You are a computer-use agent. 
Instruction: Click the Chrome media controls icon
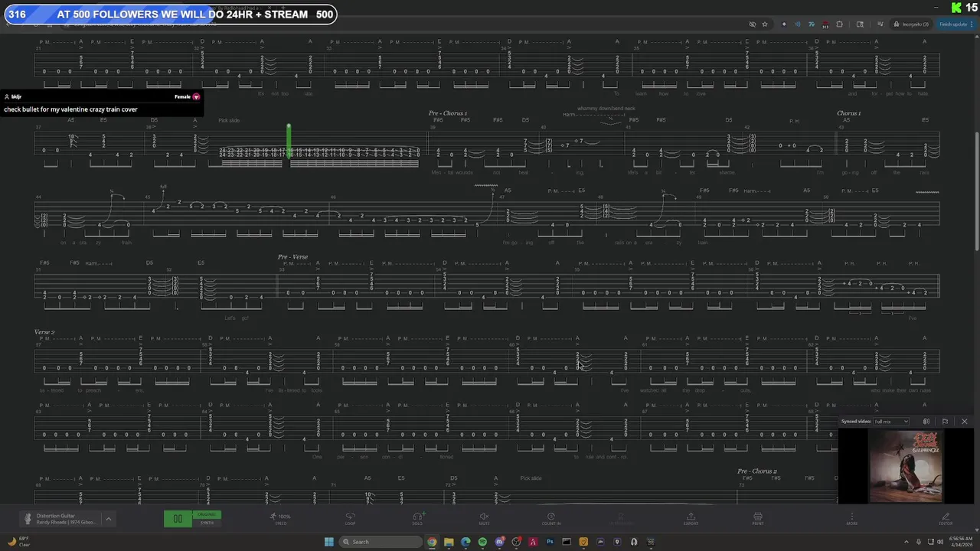pyautogui.click(x=880, y=24)
